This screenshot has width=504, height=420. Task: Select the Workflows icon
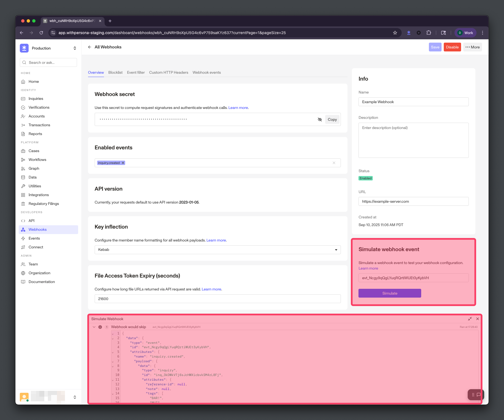coord(23,160)
